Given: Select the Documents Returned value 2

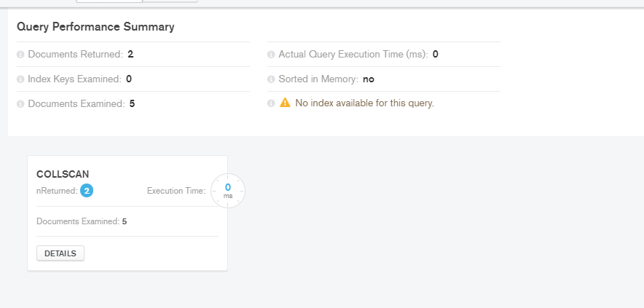Looking at the screenshot, I should [130, 54].
